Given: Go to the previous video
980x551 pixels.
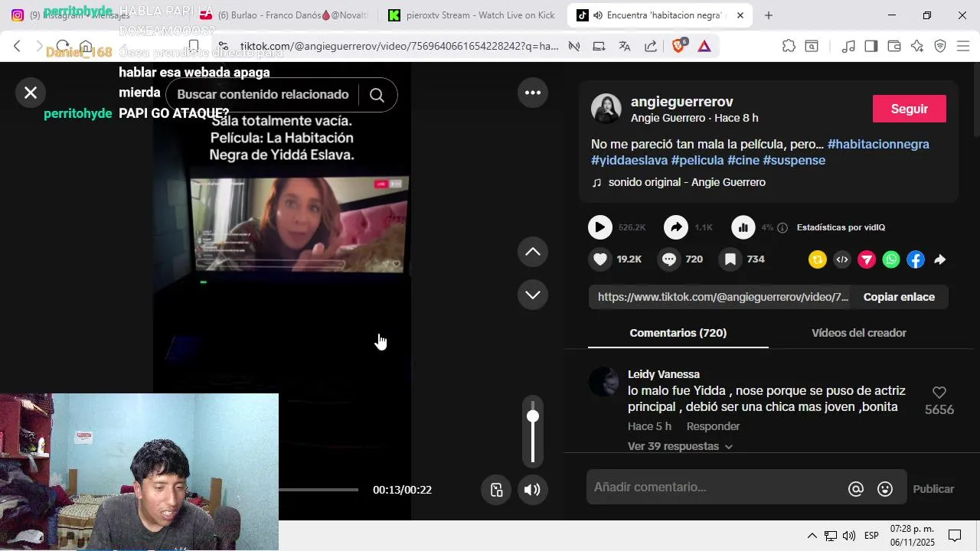Looking at the screenshot, I should (x=533, y=252).
